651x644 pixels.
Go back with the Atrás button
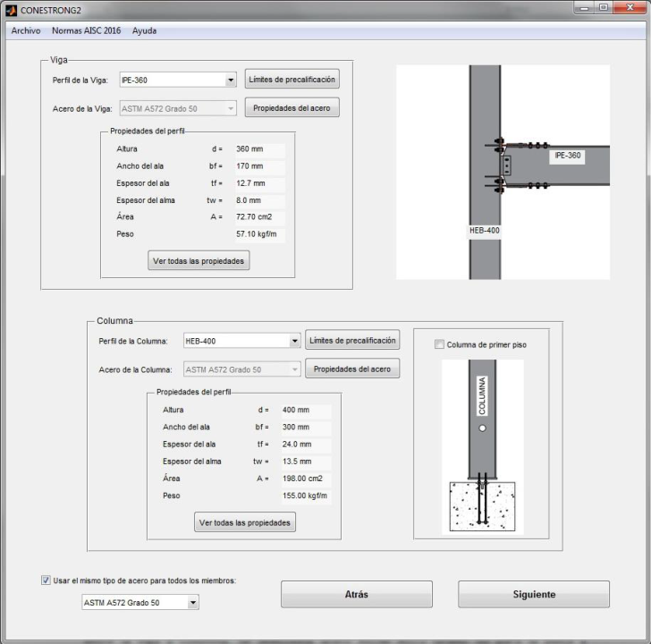coord(356,594)
